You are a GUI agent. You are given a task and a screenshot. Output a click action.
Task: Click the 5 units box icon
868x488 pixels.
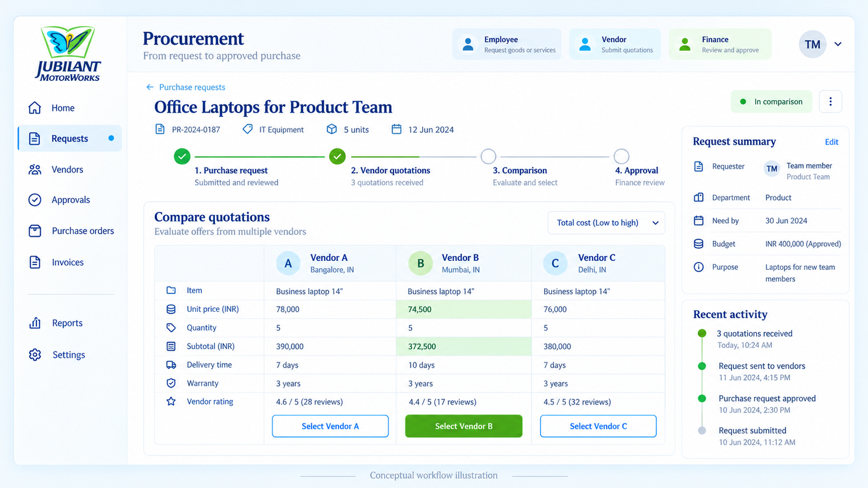point(331,129)
